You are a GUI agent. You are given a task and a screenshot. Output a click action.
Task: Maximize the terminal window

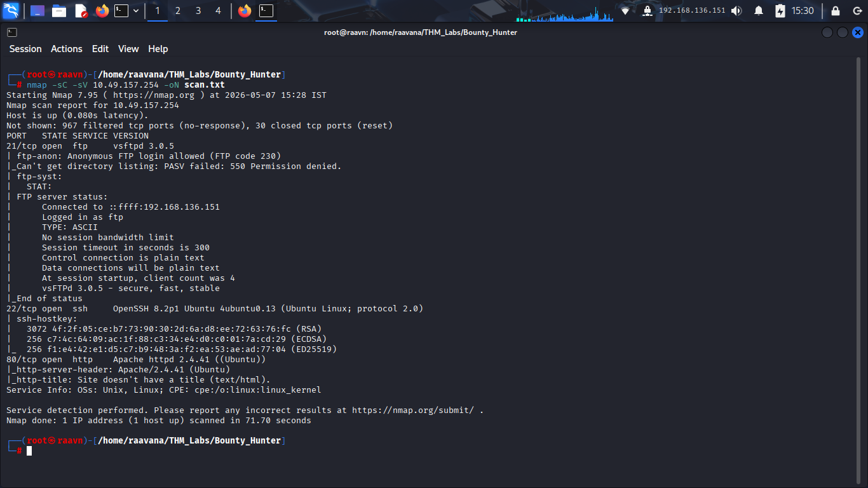(842, 32)
